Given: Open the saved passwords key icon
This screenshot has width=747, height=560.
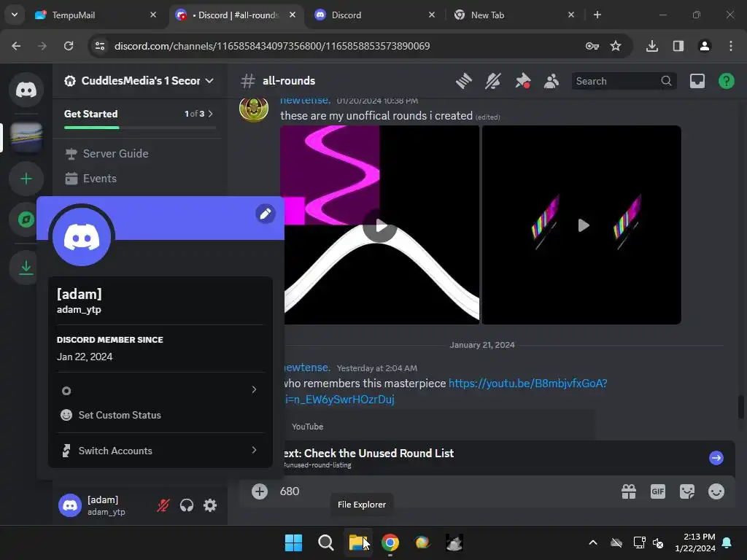Looking at the screenshot, I should point(592,46).
